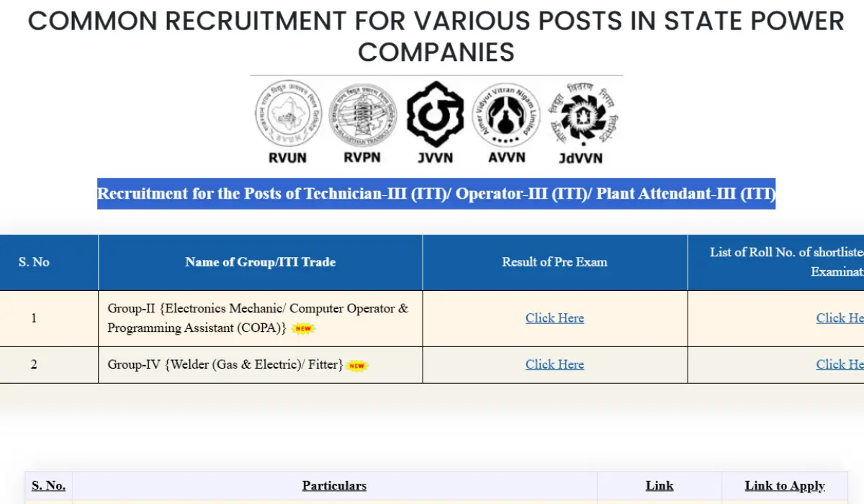The height and width of the screenshot is (504, 864).
Task: Click Here for Group-IV Pre Exam result
Action: pyautogui.click(x=554, y=364)
